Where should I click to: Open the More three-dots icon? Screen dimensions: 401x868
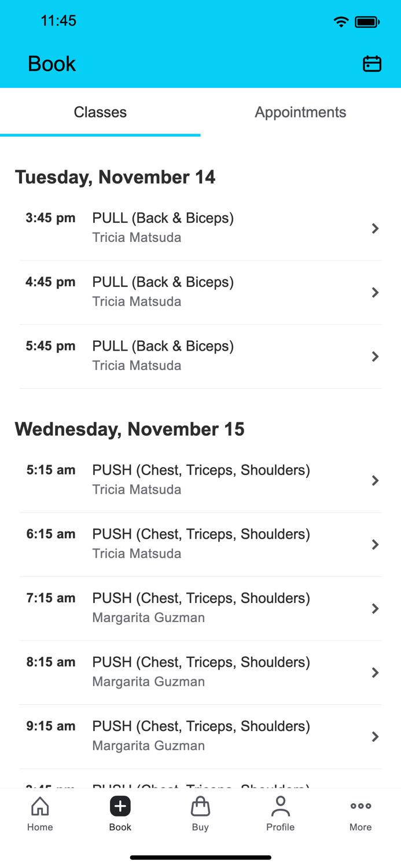coord(360,806)
